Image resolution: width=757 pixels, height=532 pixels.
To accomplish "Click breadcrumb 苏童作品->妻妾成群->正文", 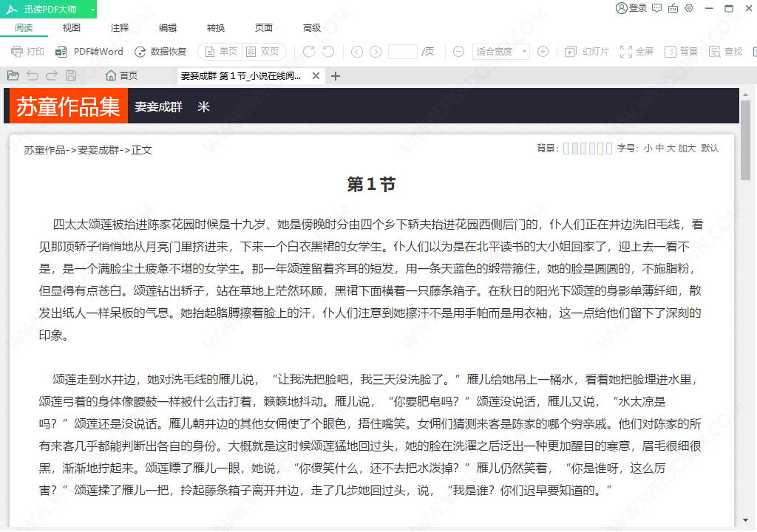I will tap(88, 150).
